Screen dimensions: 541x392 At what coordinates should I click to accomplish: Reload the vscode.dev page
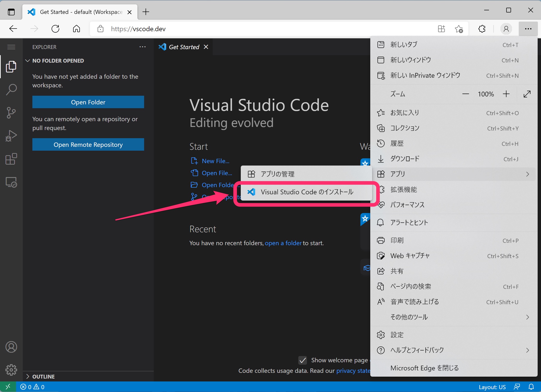[55, 29]
